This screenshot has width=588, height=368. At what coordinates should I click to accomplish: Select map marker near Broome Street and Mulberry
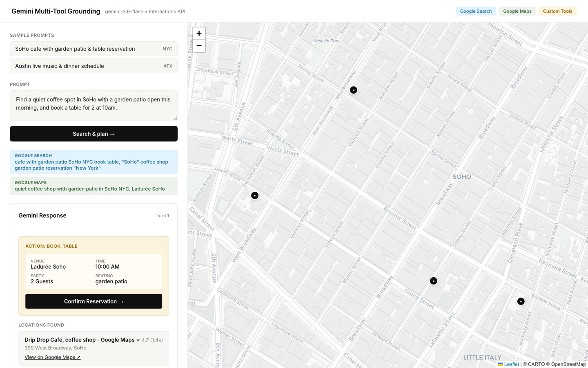tap(521, 301)
